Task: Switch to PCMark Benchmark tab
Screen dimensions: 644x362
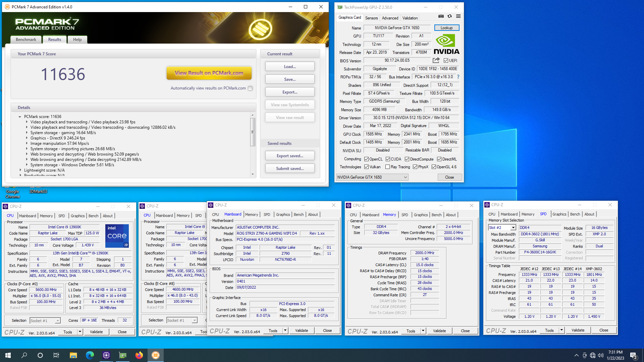Action: pyautogui.click(x=26, y=40)
